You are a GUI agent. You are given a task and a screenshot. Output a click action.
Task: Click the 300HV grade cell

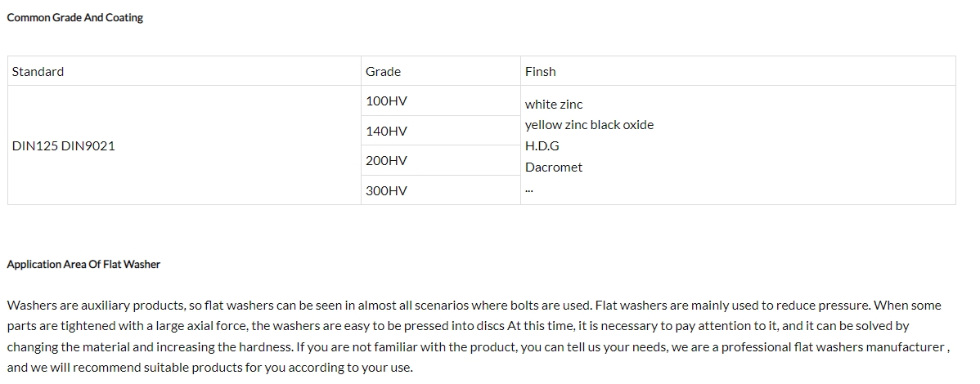(x=441, y=190)
